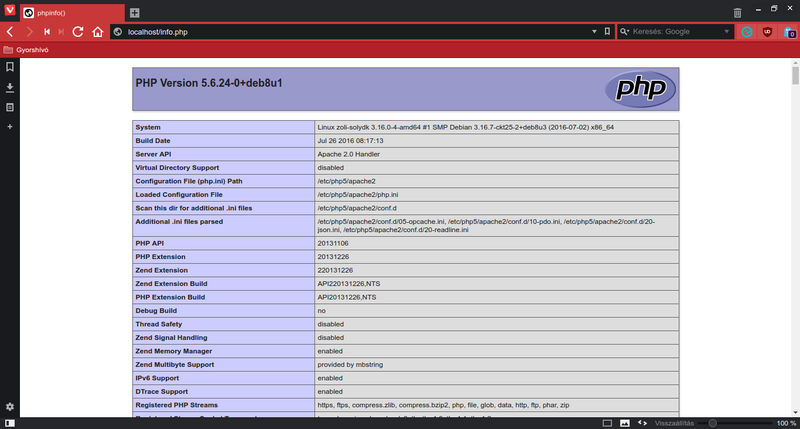Viewport: 800px width, 429px height.
Task: Click the PHP logo image
Action: tap(640, 89)
